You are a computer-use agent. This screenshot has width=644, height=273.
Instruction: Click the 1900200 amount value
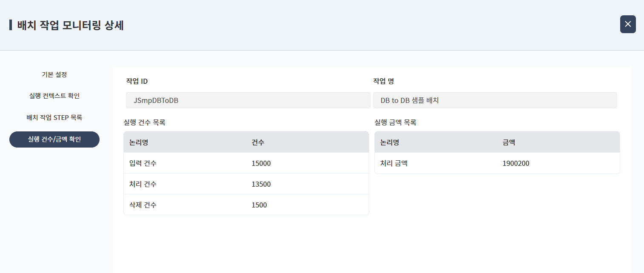pyautogui.click(x=516, y=163)
